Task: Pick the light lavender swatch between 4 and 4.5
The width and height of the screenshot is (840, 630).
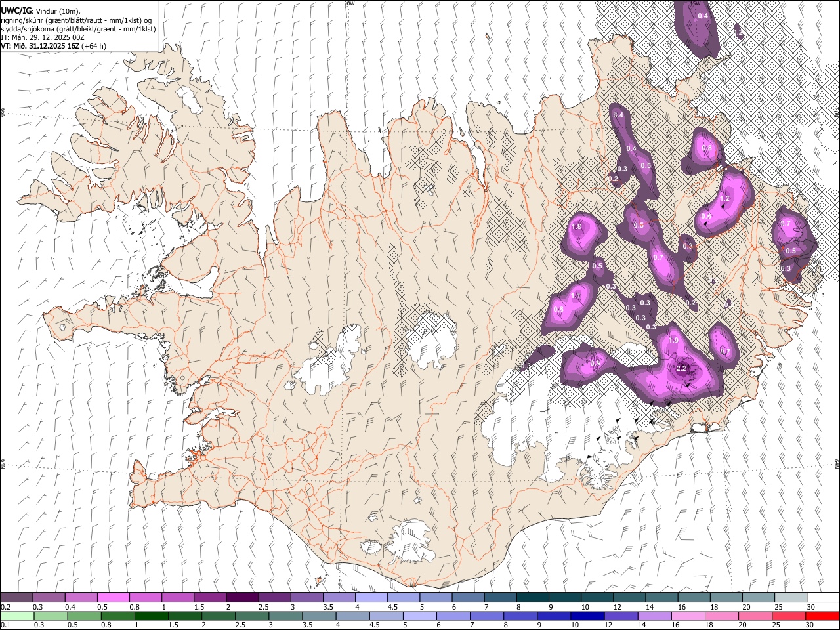Action: [x=371, y=597]
